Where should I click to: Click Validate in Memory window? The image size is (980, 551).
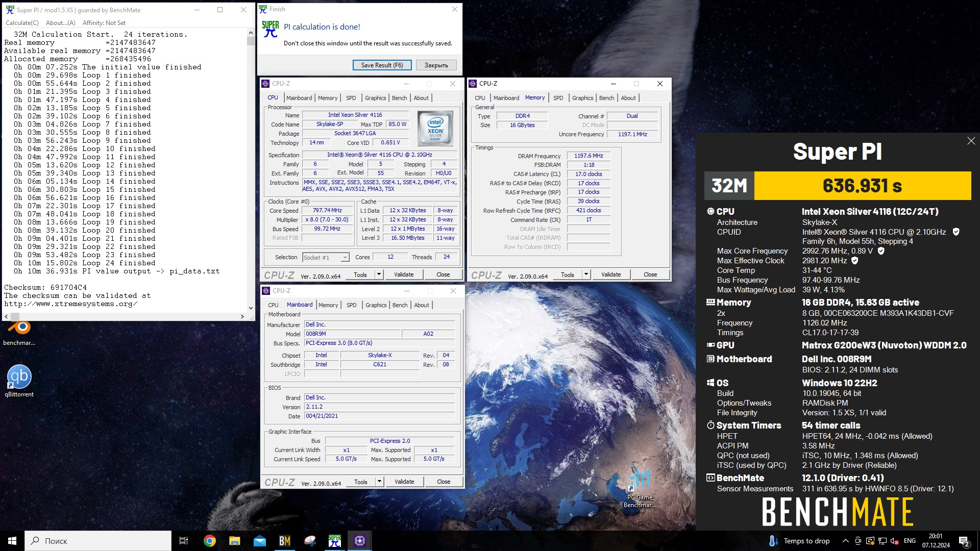coord(611,274)
